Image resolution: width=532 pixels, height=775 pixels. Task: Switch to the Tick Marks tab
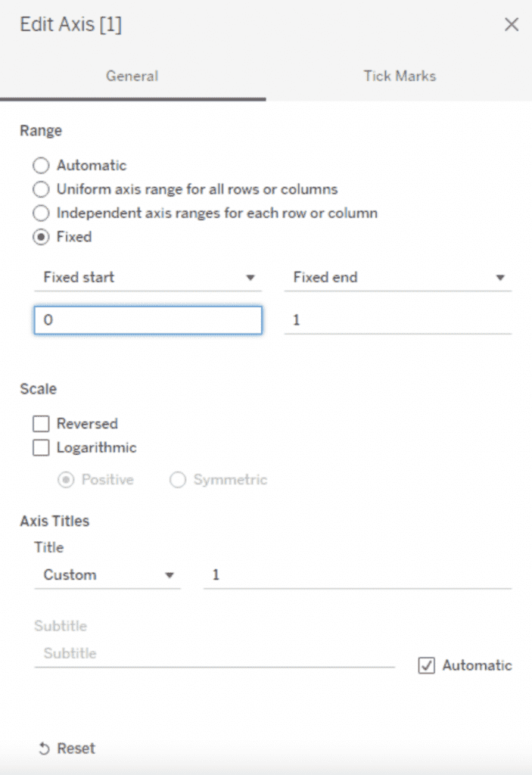point(400,76)
